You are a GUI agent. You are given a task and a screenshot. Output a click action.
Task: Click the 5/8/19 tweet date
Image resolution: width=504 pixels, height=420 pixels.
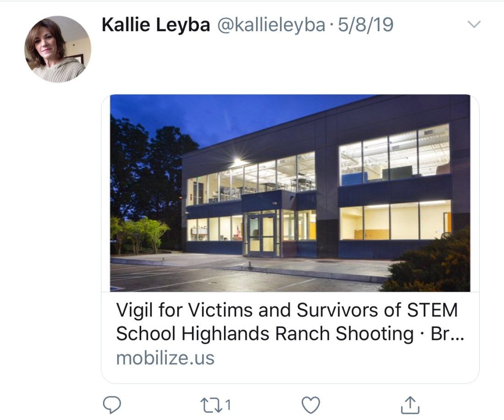(x=365, y=25)
